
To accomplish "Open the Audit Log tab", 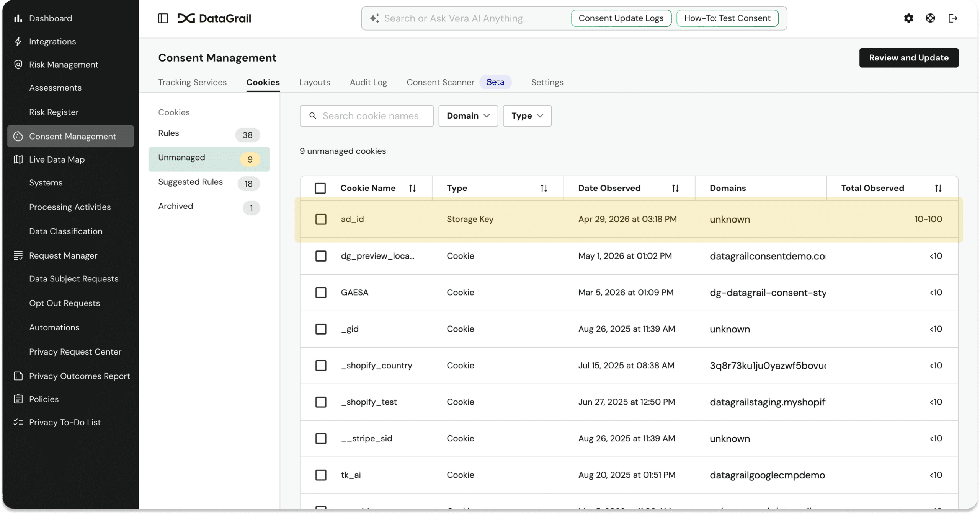I will tap(368, 82).
